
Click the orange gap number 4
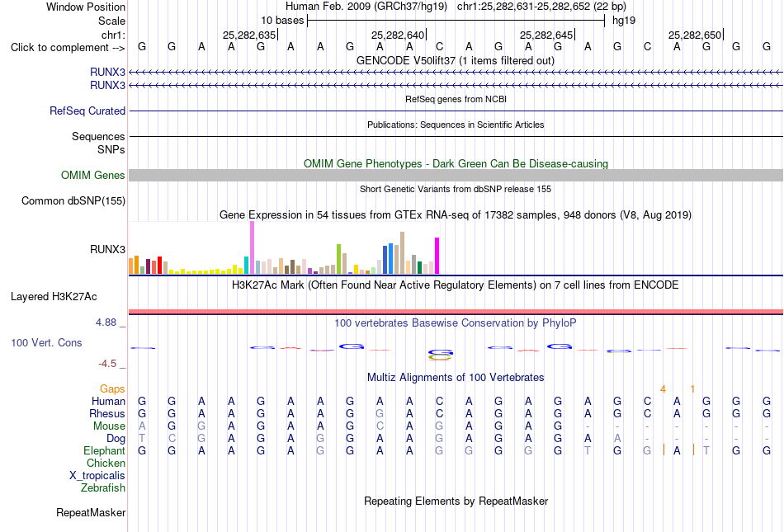coord(663,389)
